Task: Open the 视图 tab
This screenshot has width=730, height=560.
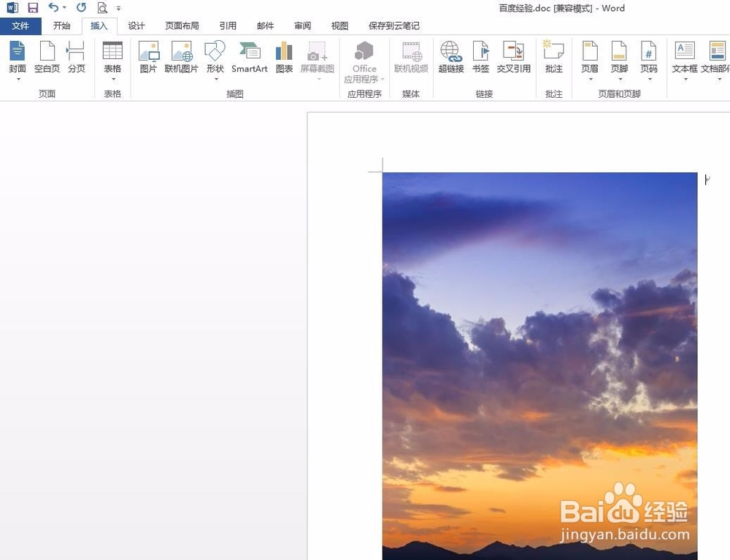Action: tap(340, 26)
